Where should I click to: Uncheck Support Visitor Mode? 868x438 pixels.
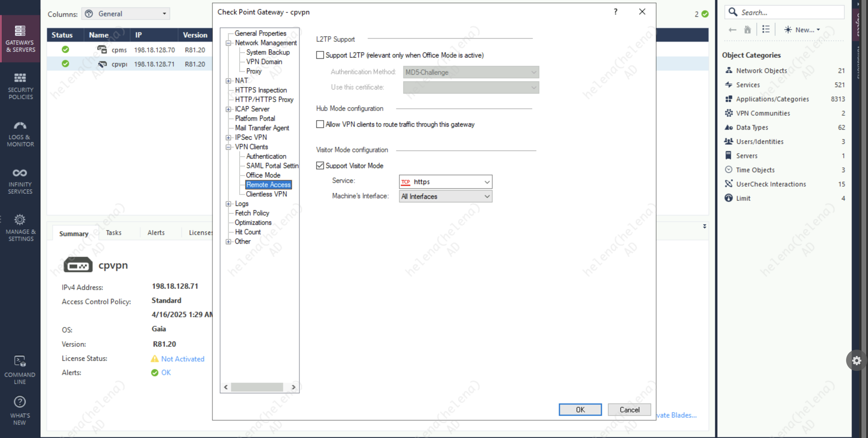coord(320,166)
